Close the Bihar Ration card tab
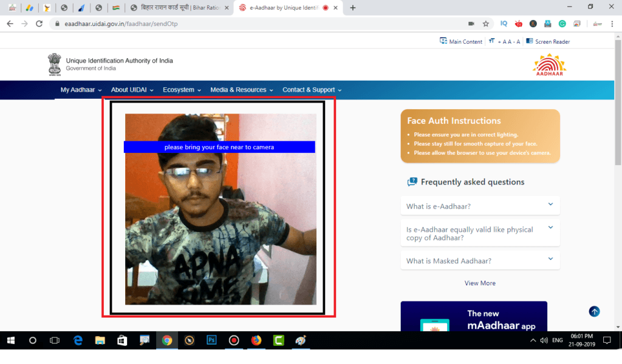Screen dimensions: 622x364 (227, 7)
